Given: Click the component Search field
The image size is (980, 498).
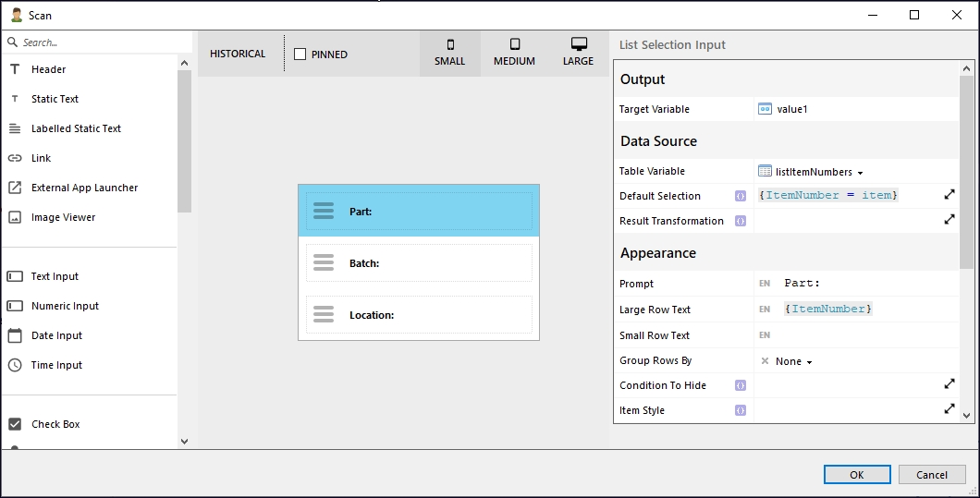Looking at the screenshot, I should [x=92, y=43].
